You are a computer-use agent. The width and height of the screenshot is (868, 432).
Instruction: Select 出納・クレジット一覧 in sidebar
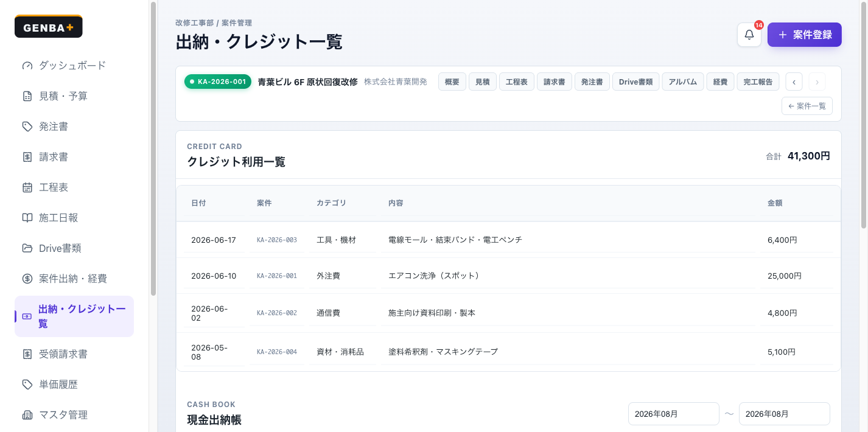74,316
